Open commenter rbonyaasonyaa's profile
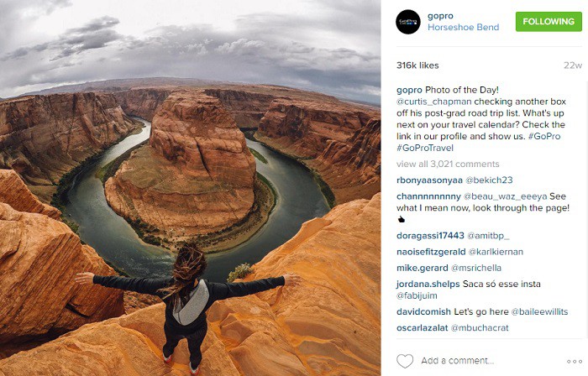The width and height of the screenshot is (588, 376). pyautogui.click(x=429, y=180)
